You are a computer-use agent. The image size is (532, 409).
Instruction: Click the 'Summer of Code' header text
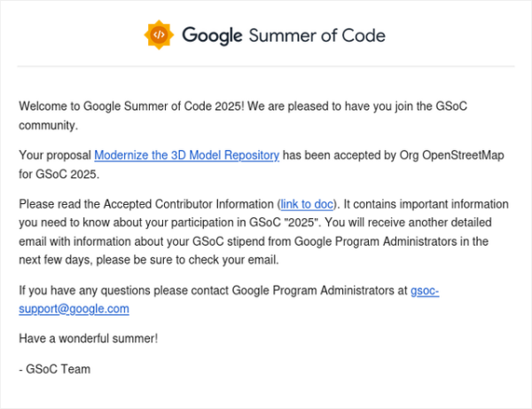click(x=317, y=35)
